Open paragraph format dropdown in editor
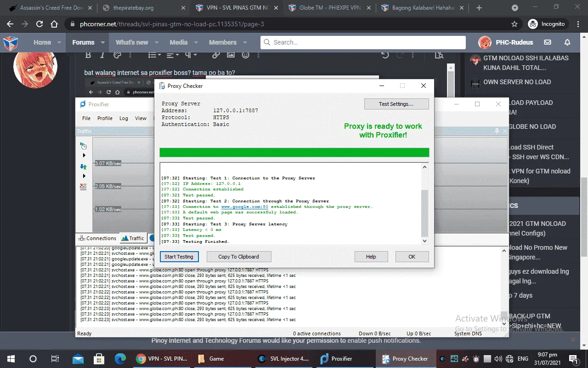The image size is (588, 368). [x=191, y=55]
